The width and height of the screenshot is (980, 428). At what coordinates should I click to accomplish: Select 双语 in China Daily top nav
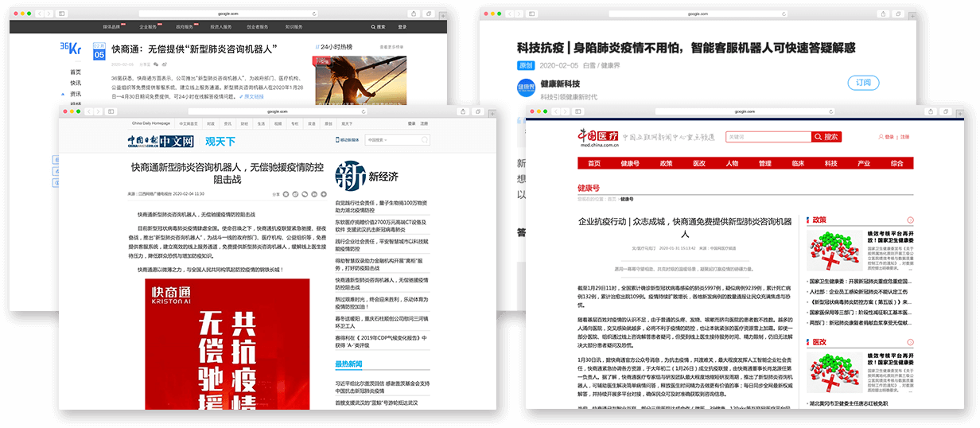(x=311, y=124)
